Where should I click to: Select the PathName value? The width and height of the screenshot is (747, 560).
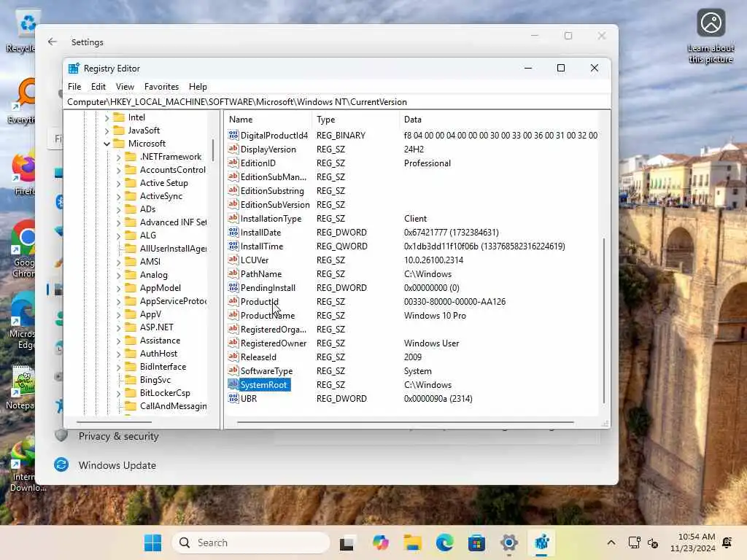pos(260,274)
